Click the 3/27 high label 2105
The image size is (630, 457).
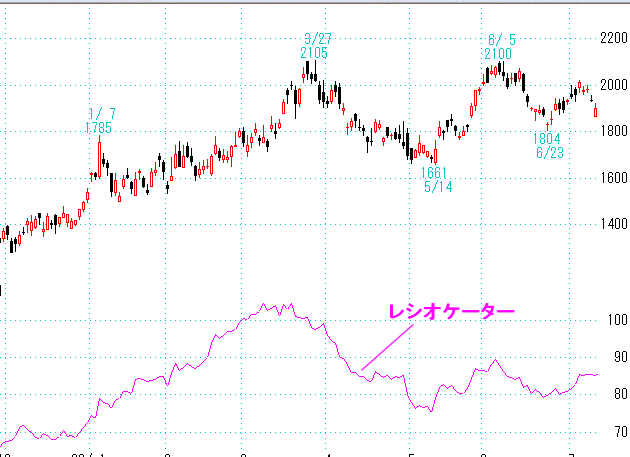click(x=313, y=52)
